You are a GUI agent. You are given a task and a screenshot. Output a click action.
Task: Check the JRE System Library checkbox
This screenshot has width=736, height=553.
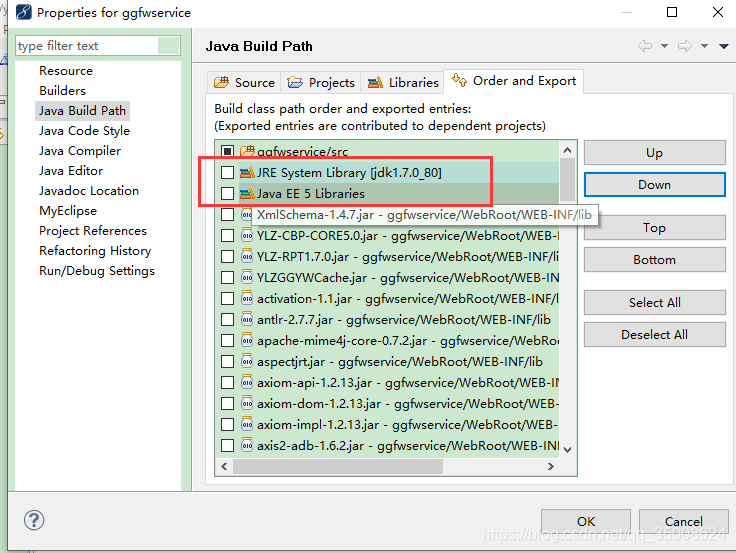coord(227,173)
